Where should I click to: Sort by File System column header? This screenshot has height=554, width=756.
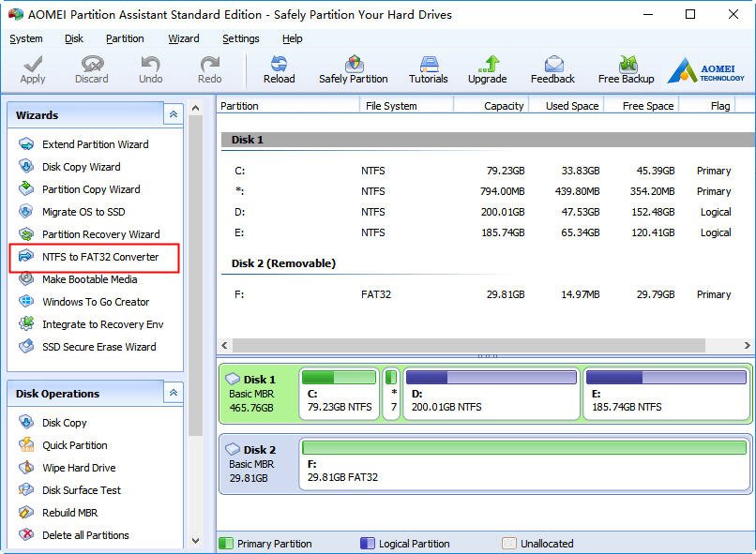coord(407,106)
